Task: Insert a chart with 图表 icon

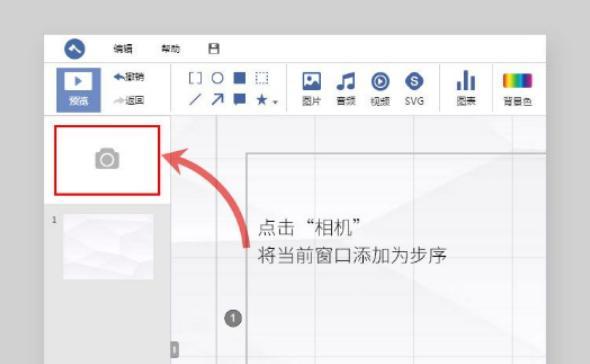Action: [466, 88]
